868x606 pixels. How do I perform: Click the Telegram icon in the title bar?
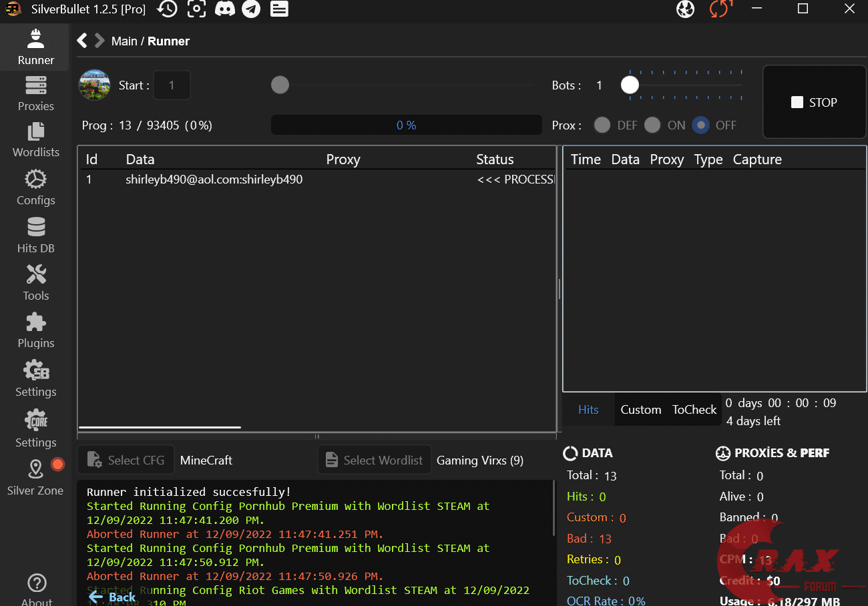point(251,9)
